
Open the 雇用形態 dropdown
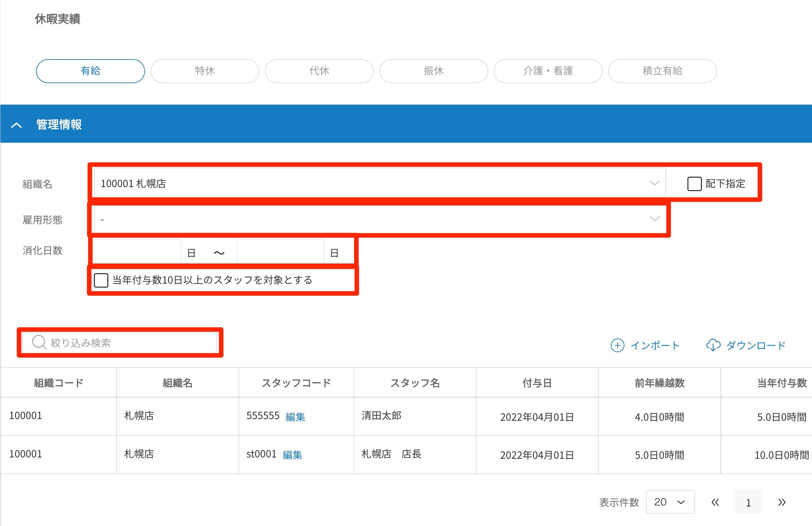click(x=379, y=219)
